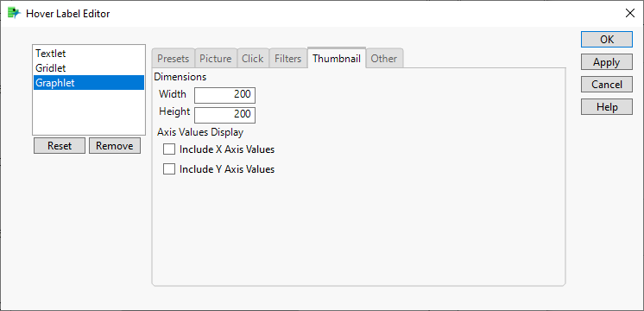
Task: Click into the Width input field
Action: tap(224, 95)
